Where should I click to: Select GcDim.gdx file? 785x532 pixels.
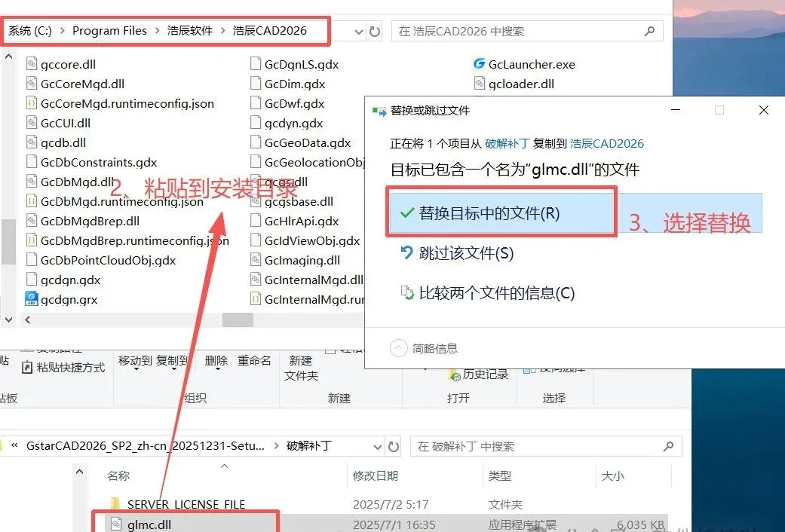point(288,84)
